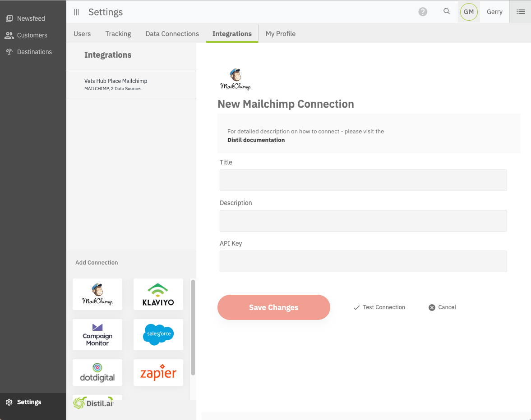Go to Customers in the sidebar
This screenshot has width=531, height=420.
pos(26,35)
